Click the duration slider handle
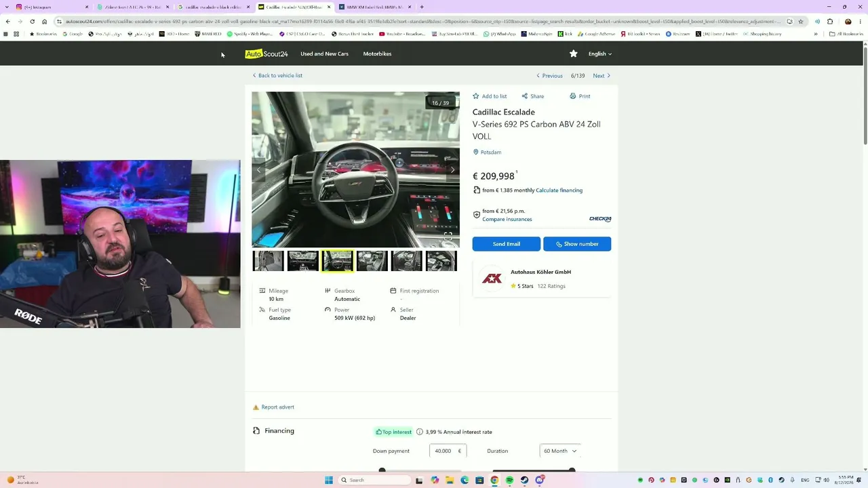Screen dimensions: 868x488 click(x=572, y=470)
